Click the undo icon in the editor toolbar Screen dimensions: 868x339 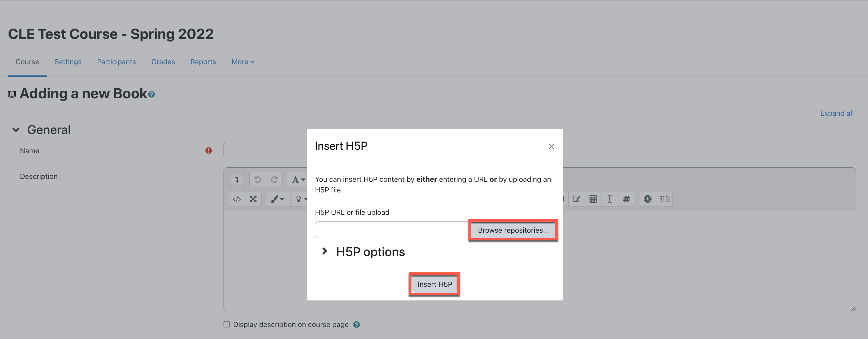258,179
